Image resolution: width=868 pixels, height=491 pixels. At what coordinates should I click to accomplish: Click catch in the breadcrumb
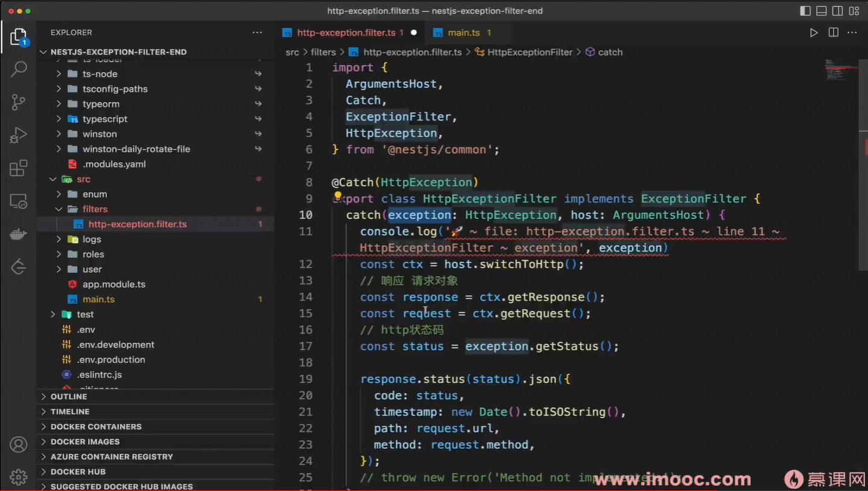point(610,52)
